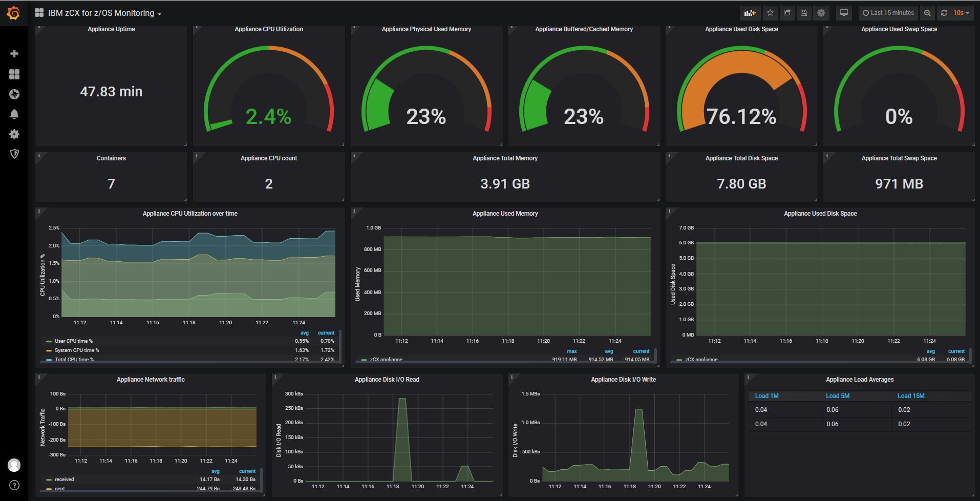The width and height of the screenshot is (980, 501).
Task: Sort the table by Load 5M column
Action: 838,396
